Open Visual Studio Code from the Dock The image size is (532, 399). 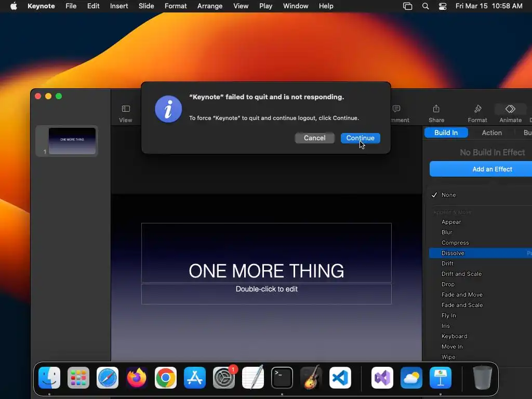[340, 378]
